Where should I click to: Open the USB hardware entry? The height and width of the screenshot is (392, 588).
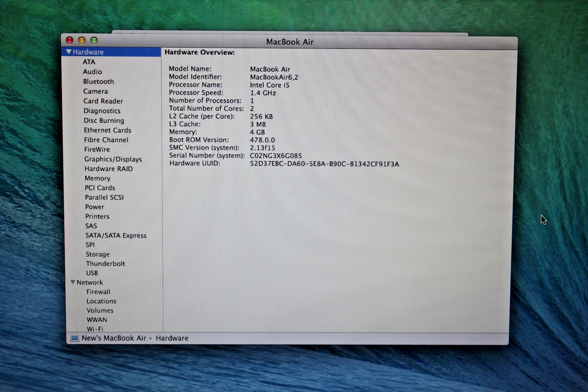[92, 273]
